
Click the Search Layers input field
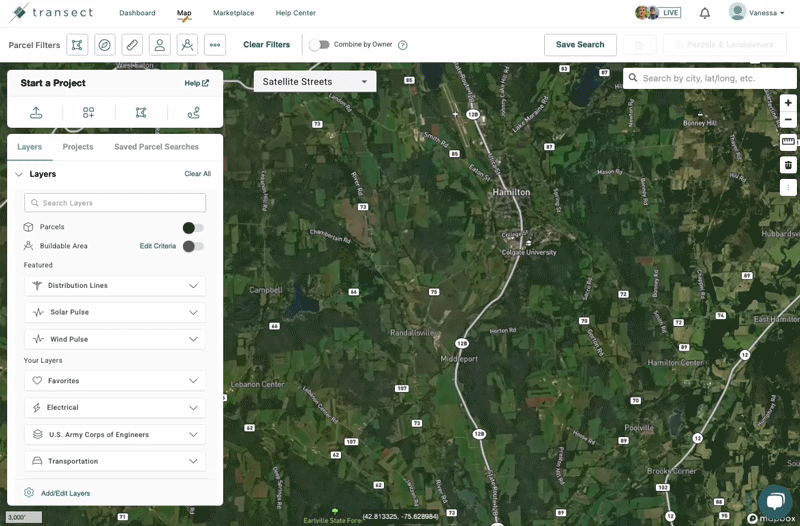(x=114, y=203)
